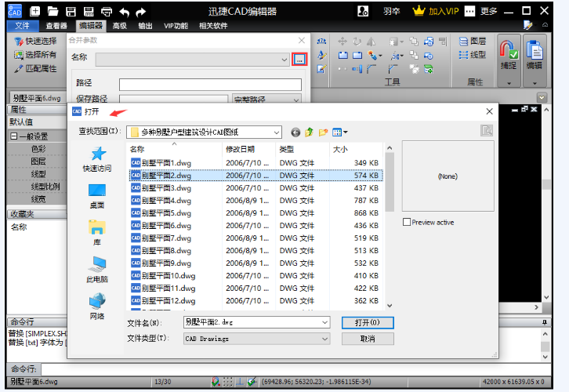Toggle the 捕捉 snap magnet button
The image size is (569, 392).
point(509,54)
